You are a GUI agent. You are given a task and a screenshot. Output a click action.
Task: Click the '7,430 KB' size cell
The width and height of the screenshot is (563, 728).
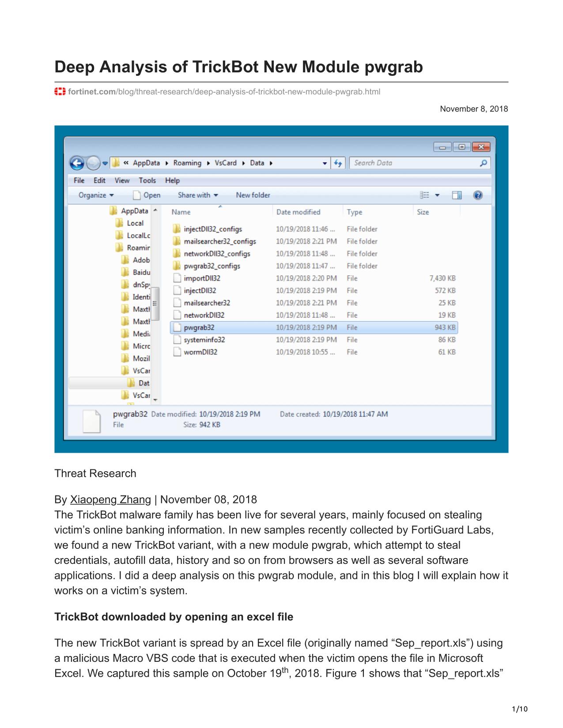(x=442, y=278)
